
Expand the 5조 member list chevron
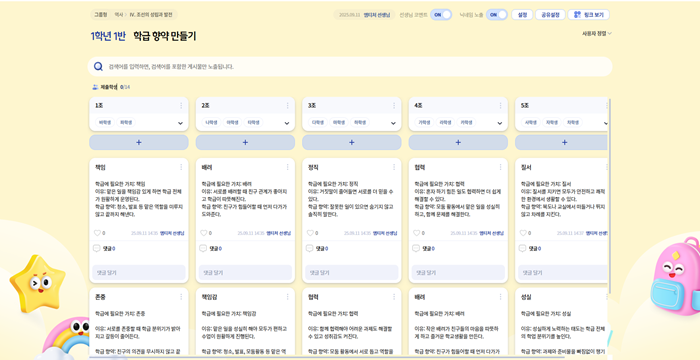coord(605,123)
